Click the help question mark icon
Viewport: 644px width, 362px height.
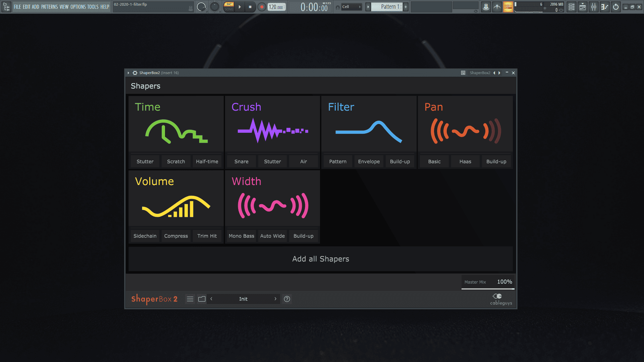click(287, 299)
